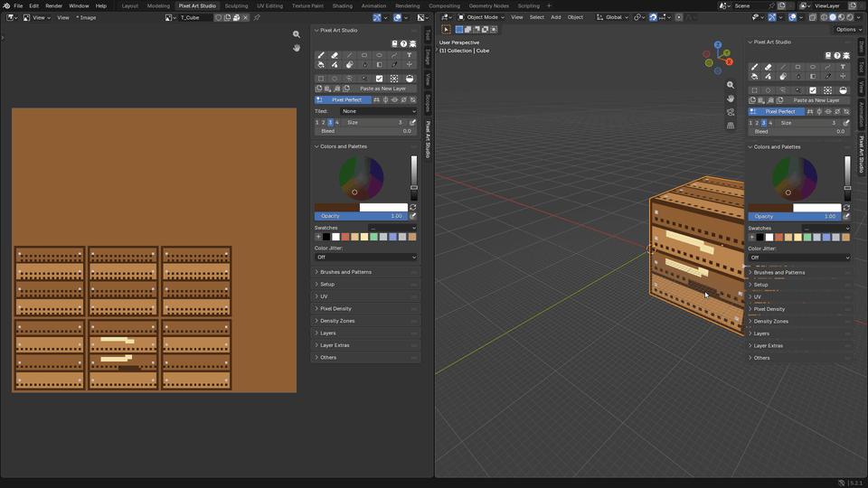Image resolution: width=868 pixels, height=488 pixels.
Task: Switch to the Sculpting workspace tab
Action: pos(236,5)
